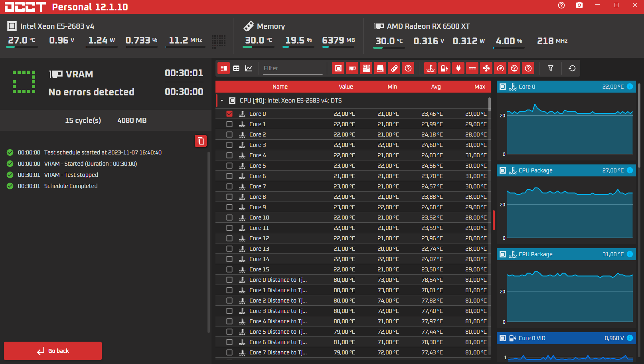Toggle the CPU hardware filter icon
Viewport: 644px width, 364px height.
pos(338,68)
